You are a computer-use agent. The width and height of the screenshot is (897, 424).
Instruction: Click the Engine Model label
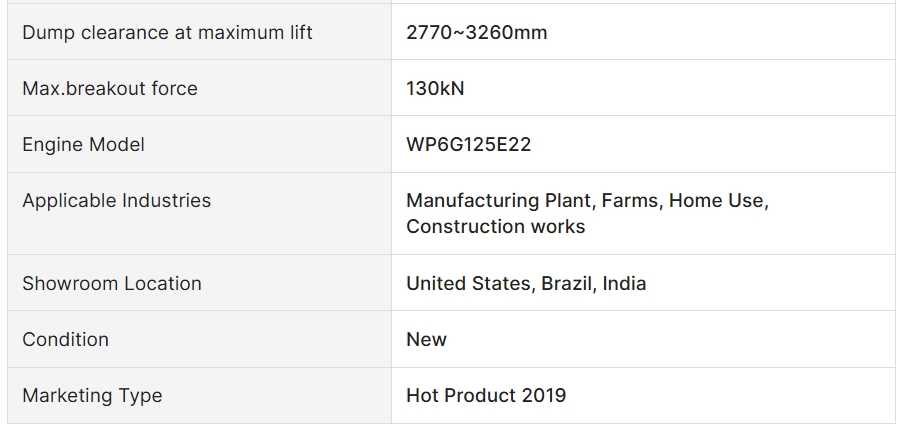84,144
